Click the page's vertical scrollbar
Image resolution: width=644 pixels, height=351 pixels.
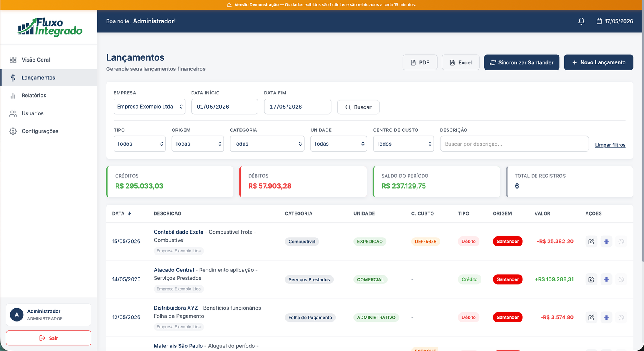pos(643,137)
